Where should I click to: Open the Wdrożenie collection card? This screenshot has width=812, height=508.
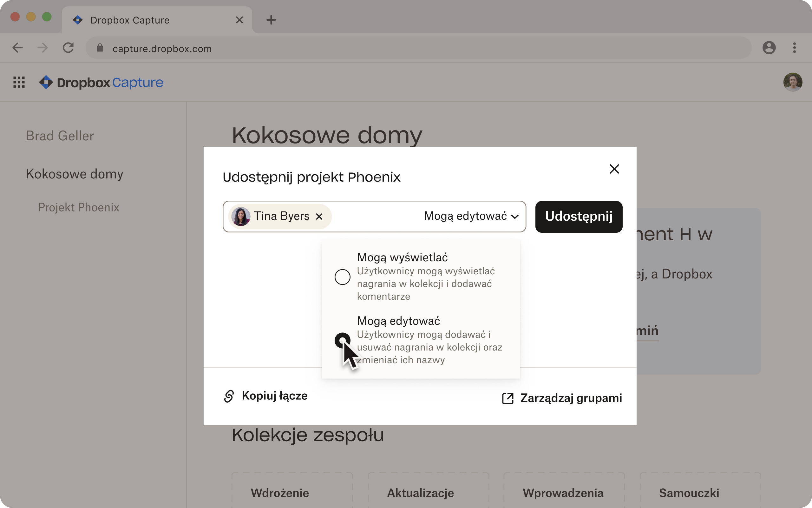[x=292, y=491]
